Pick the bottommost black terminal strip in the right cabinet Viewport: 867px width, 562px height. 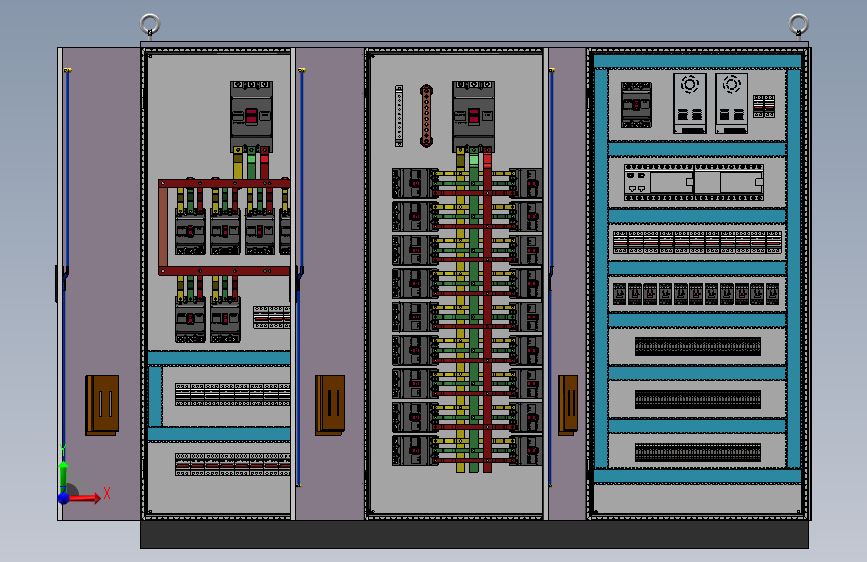point(698,452)
